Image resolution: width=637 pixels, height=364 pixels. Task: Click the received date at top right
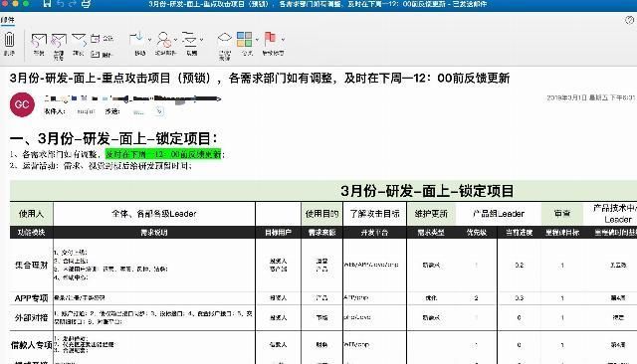(x=591, y=97)
